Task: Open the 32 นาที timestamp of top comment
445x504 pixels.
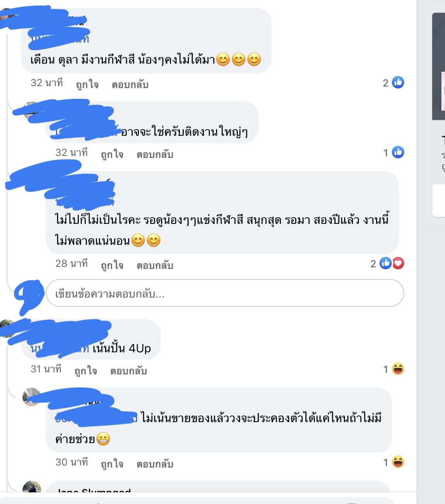Action: click(47, 83)
